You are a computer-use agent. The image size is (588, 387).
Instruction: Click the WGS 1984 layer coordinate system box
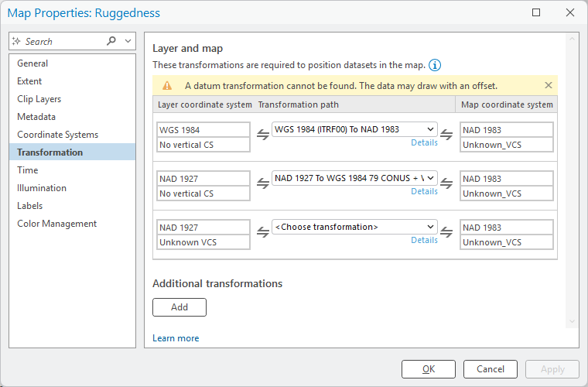(x=203, y=130)
